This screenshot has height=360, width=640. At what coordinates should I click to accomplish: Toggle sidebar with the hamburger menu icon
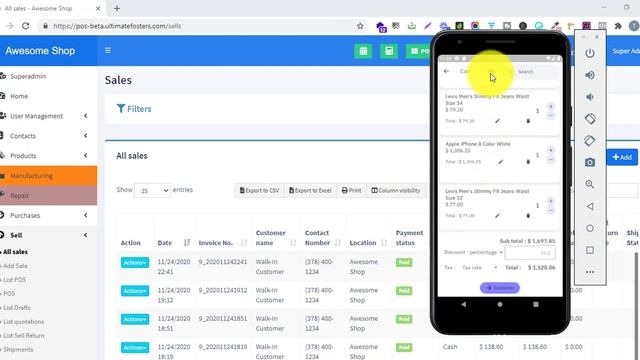108,51
